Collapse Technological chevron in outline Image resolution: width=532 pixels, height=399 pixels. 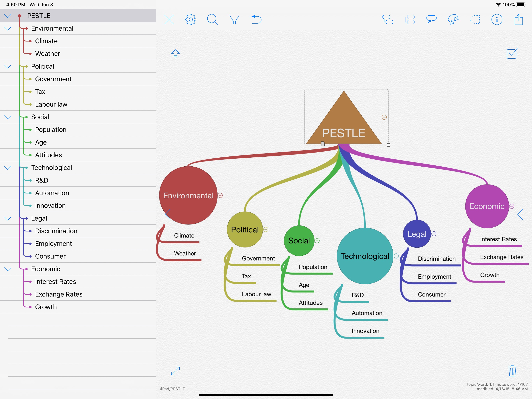click(x=8, y=168)
